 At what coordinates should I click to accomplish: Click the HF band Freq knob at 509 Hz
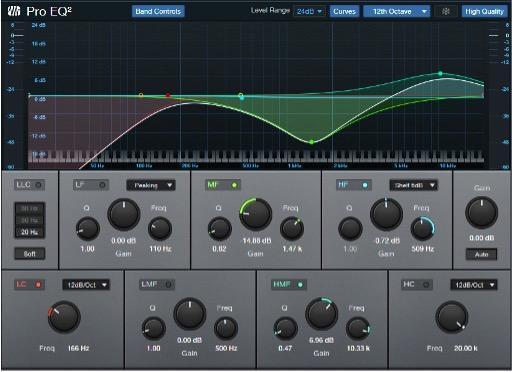click(423, 229)
